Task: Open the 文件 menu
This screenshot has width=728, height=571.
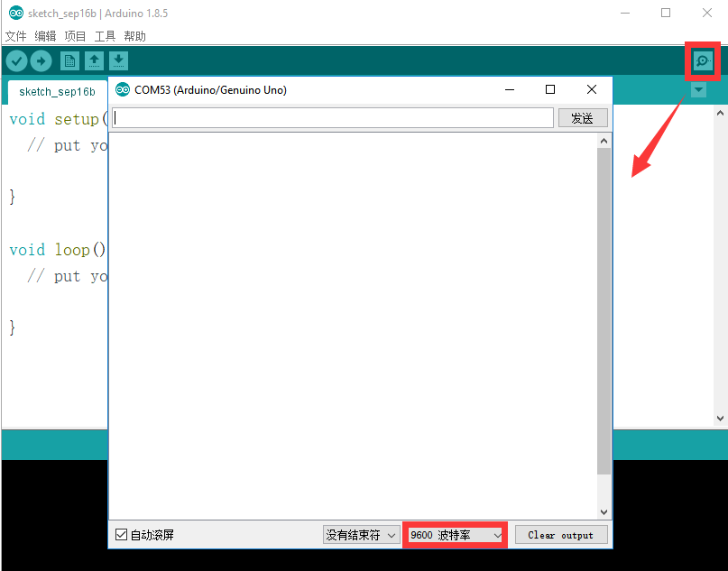Action: [x=15, y=36]
